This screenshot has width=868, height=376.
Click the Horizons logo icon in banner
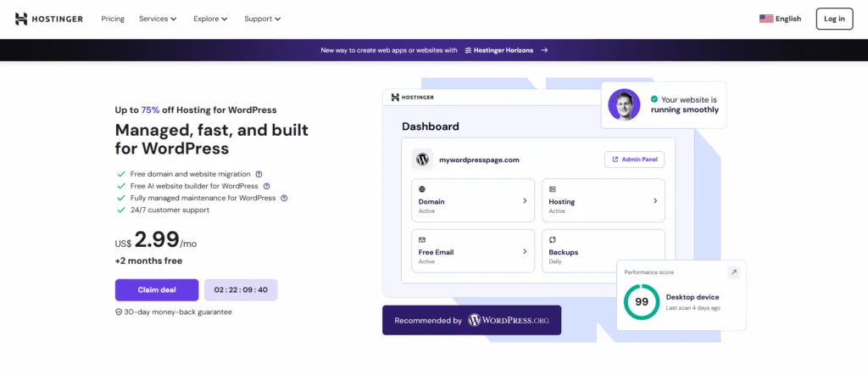[468, 50]
